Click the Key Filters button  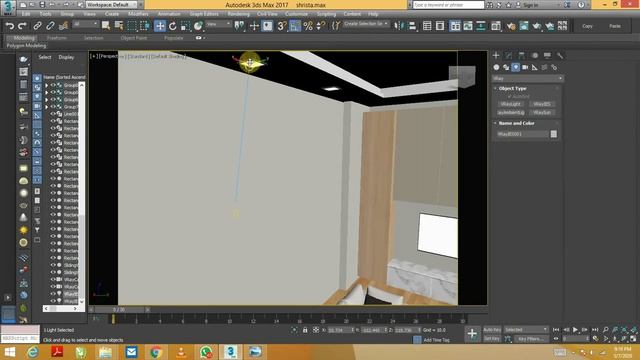click(x=531, y=339)
